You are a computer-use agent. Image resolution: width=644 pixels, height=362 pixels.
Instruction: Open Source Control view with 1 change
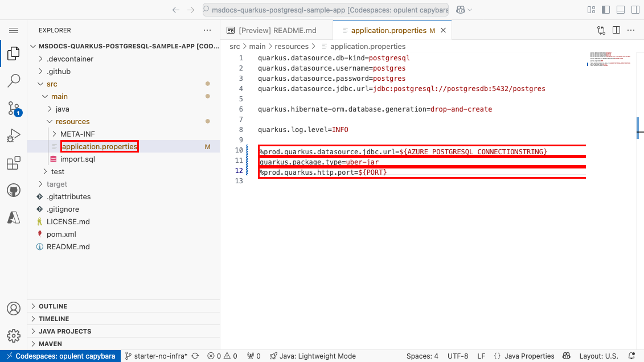14,108
